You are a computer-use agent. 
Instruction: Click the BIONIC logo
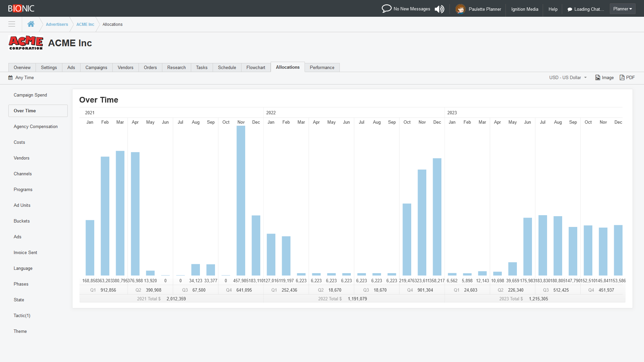[x=21, y=8]
